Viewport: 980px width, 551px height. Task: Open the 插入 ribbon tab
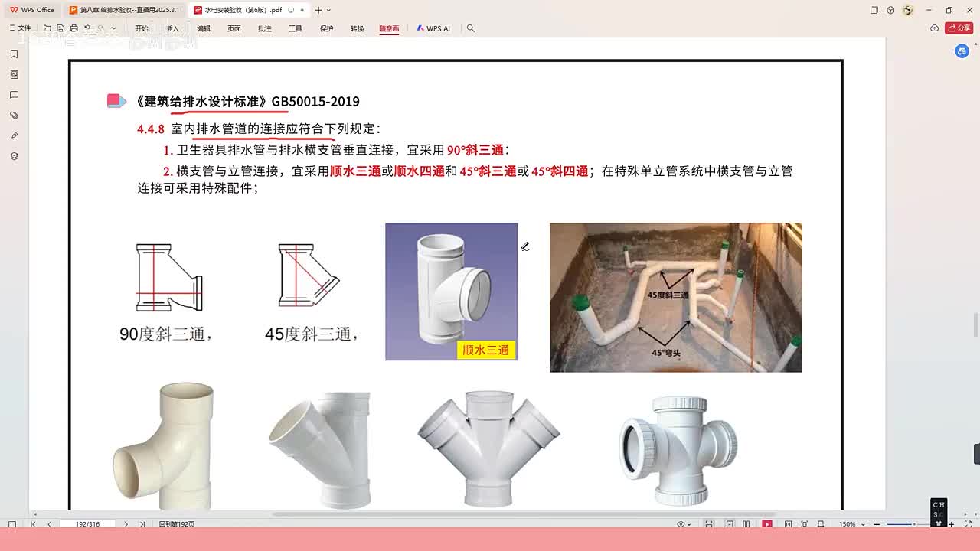click(x=173, y=28)
